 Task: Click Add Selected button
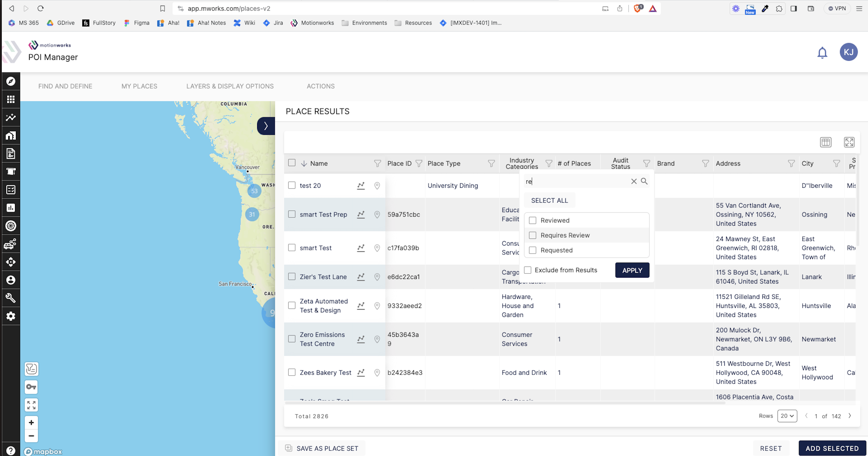point(832,448)
